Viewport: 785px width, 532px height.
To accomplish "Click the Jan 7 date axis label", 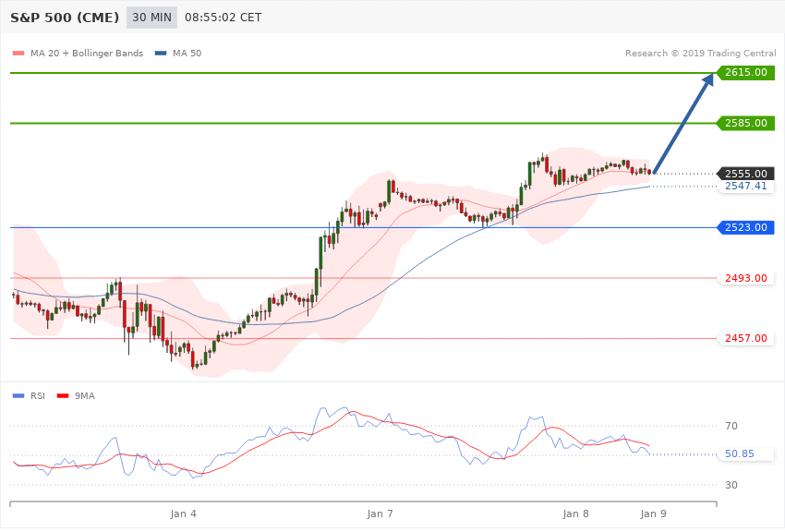I will pyautogui.click(x=380, y=514).
